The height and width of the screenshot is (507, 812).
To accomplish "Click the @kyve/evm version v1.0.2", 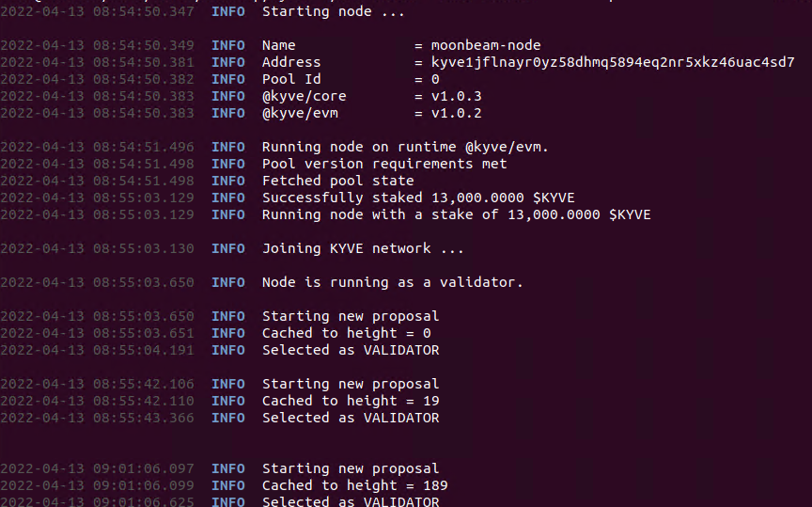I will tap(456, 113).
